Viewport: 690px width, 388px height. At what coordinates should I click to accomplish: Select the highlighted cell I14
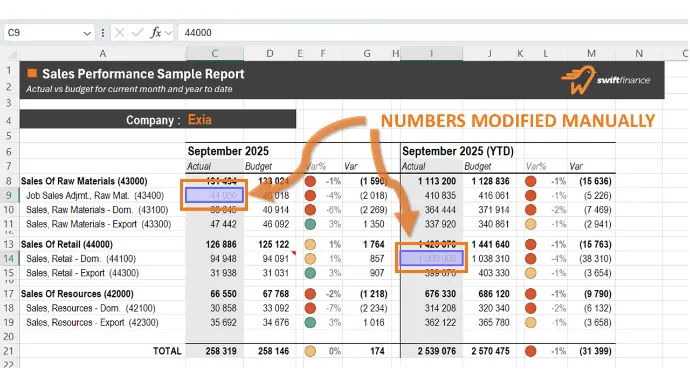pyautogui.click(x=431, y=259)
